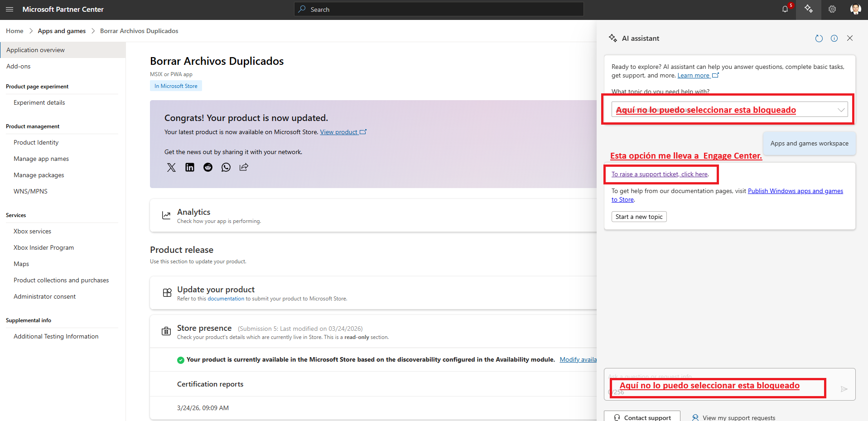Show AI assistant info
868x421 pixels.
pos(834,39)
